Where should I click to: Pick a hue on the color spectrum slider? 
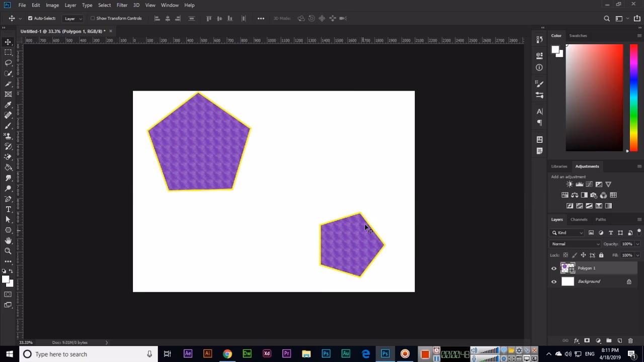coord(633,96)
